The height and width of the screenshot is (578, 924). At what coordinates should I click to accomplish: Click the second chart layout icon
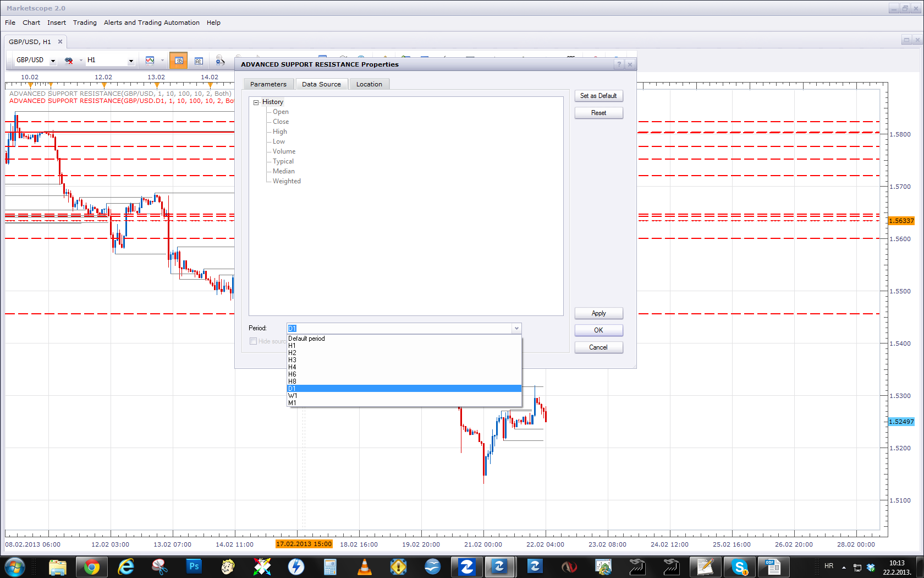point(199,61)
